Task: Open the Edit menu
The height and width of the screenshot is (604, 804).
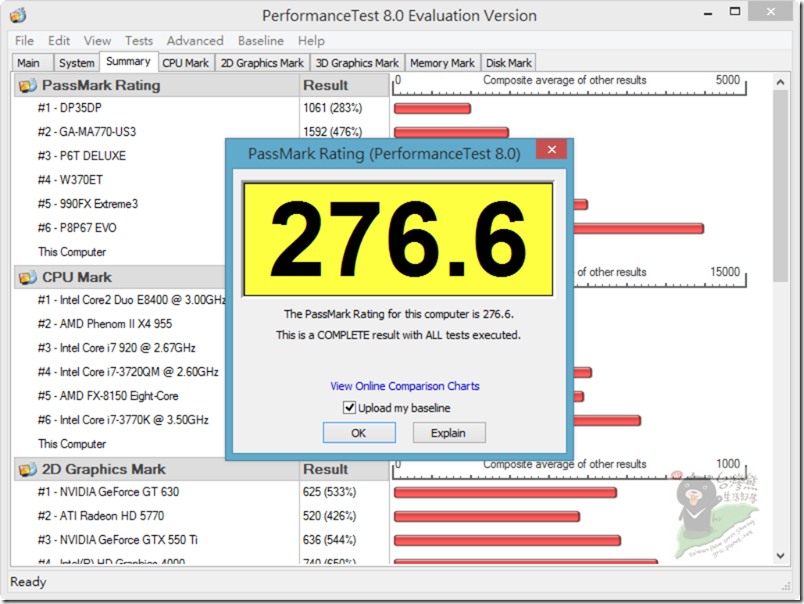Action: tap(59, 41)
